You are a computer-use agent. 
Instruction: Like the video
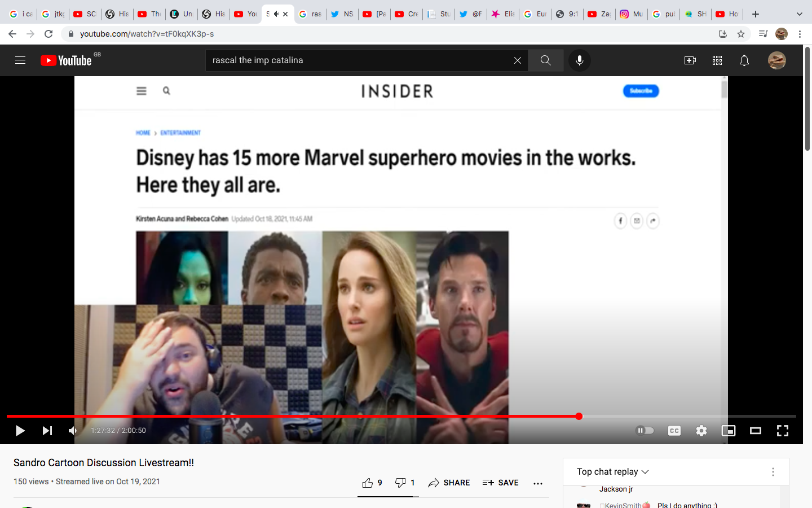pyautogui.click(x=372, y=483)
